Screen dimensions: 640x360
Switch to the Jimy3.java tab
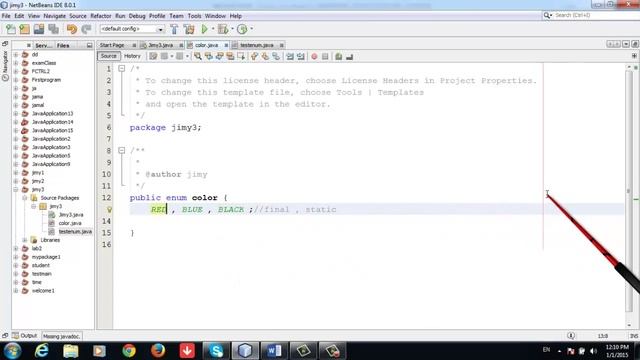[x=160, y=45]
